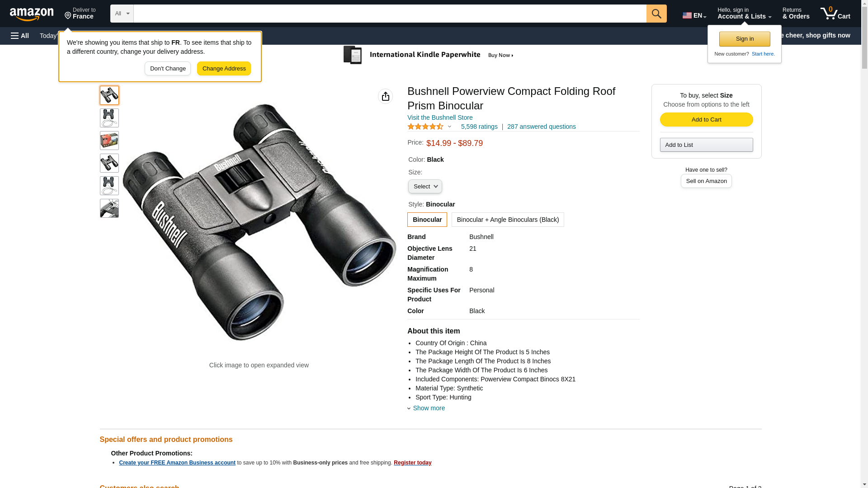Click the star rating icons
Screen dimensions: 868x488
[425, 127]
